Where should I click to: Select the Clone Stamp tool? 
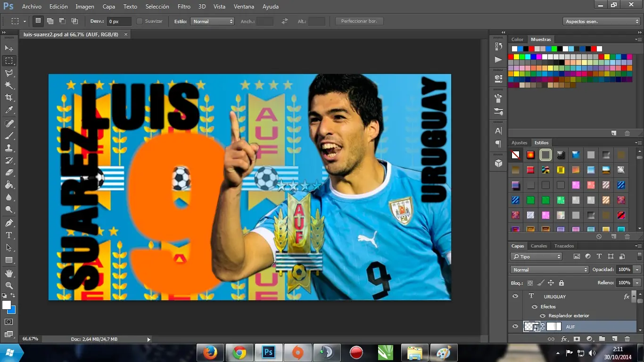coord(9,148)
